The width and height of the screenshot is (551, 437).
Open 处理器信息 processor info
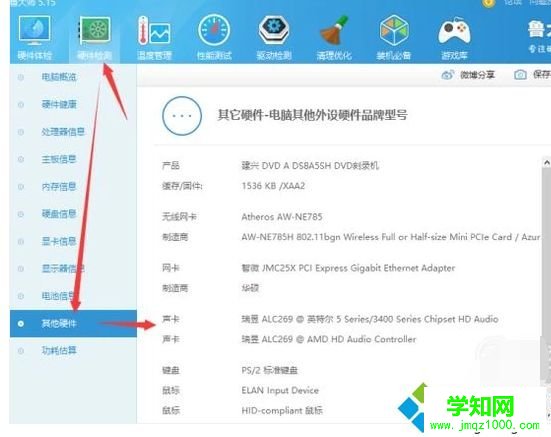pyautogui.click(x=63, y=132)
